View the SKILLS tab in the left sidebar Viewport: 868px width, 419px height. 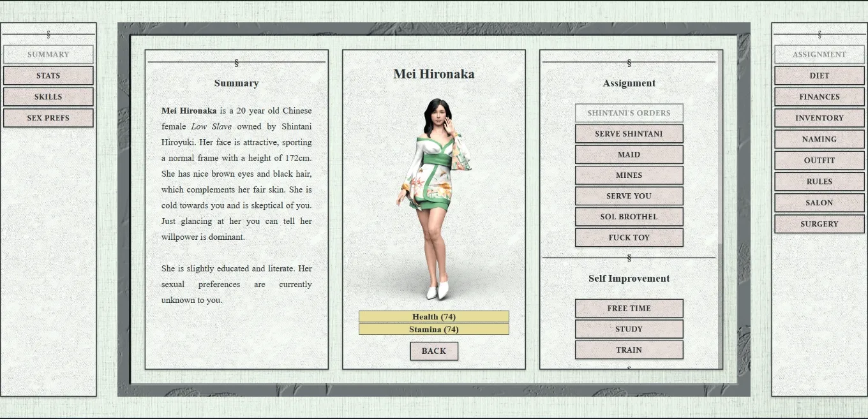(49, 96)
